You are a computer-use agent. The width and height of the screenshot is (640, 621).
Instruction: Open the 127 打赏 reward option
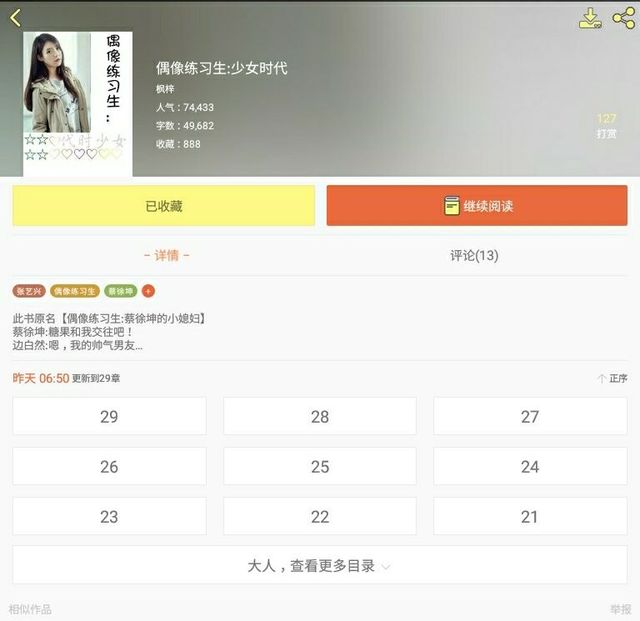click(x=606, y=126)
